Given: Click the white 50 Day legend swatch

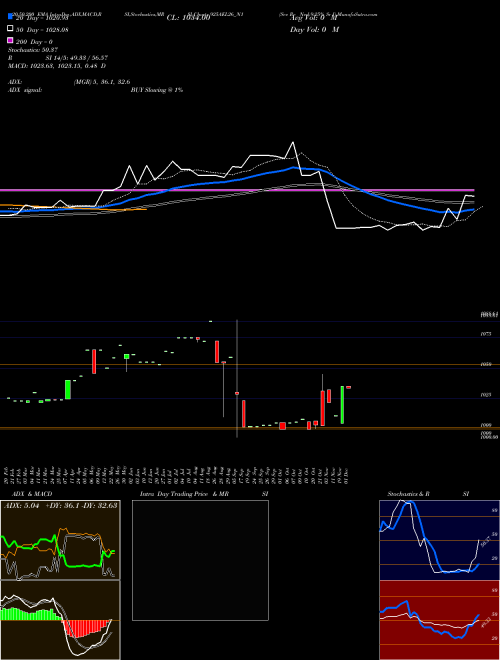Looking at the screenshot, I should pyautogui.click(x=10, y=29).
